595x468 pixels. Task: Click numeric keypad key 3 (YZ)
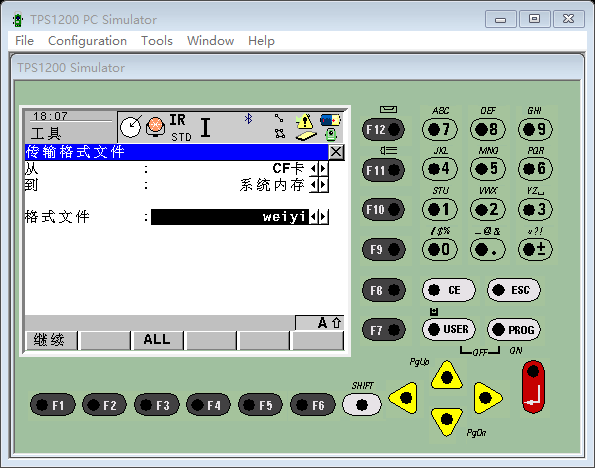tap(535, 210)
